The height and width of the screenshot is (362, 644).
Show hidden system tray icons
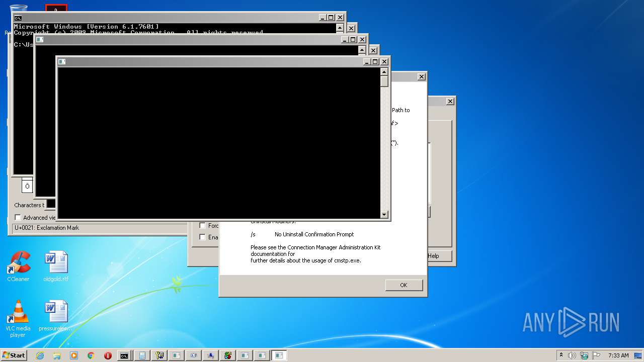click(561, 355)
